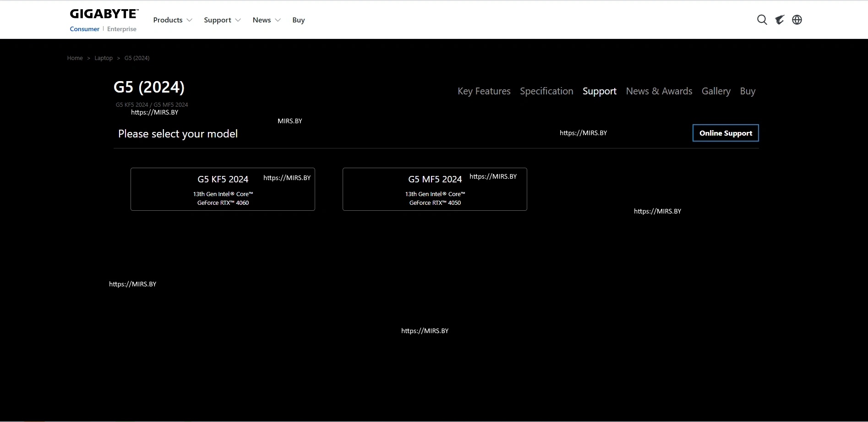This screenshot has width=868, height=422.
Task: Click the 'G5 KF5 2024 / G5 MF5 2024' subtitle
Action: pyautogui.click(x=152, y=104)
